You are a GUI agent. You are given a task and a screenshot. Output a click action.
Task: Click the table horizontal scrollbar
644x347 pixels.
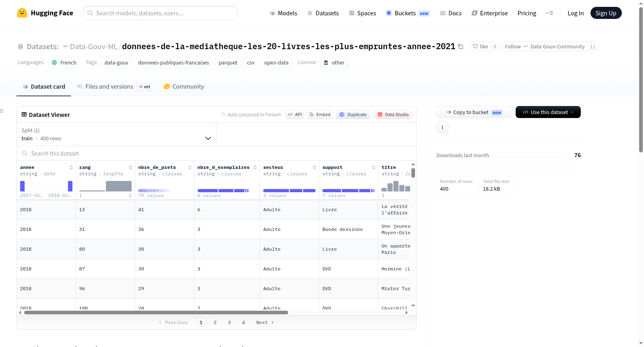tap(156, 312)
